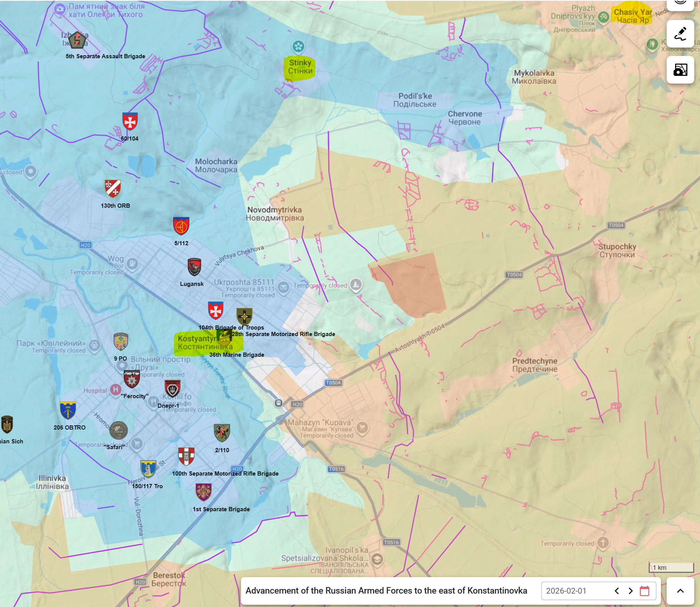Advance to the next date
Image resolution: width=700 pixels, height=607 pixels.
(x=631, y=591)
